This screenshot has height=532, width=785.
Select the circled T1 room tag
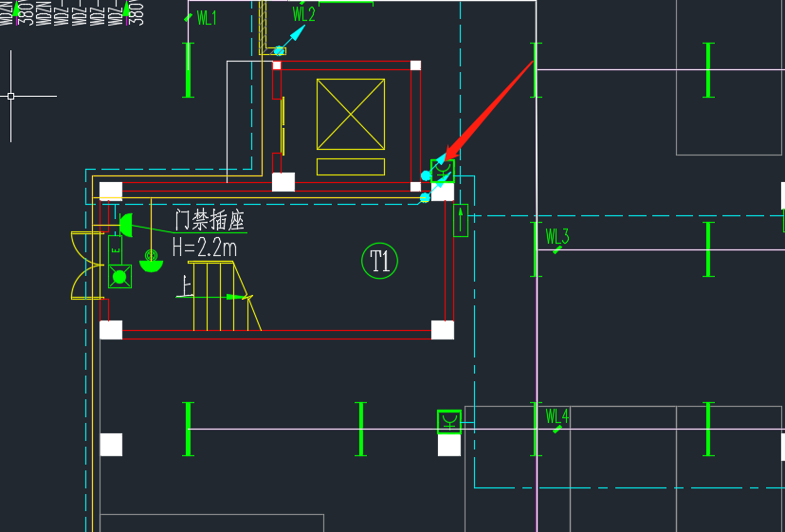pyautogui.click(x=380, y=261)
